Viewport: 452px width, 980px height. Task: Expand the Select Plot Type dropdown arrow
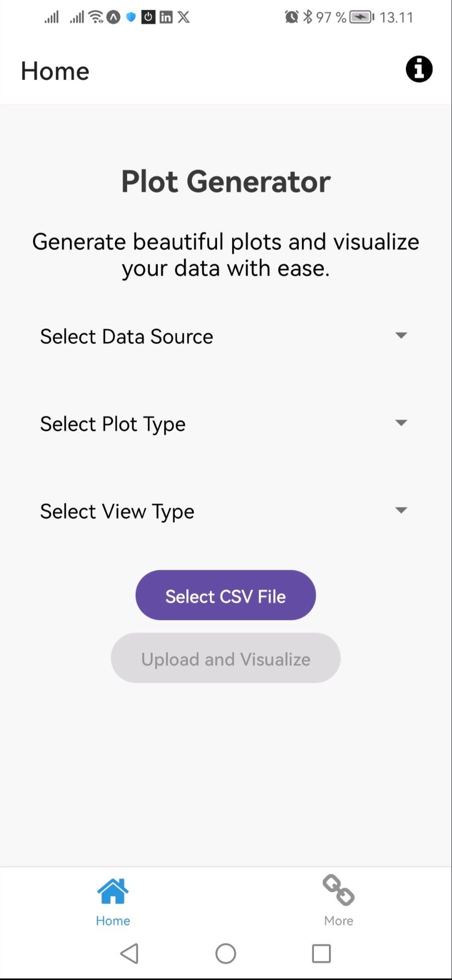coord(401,423)
